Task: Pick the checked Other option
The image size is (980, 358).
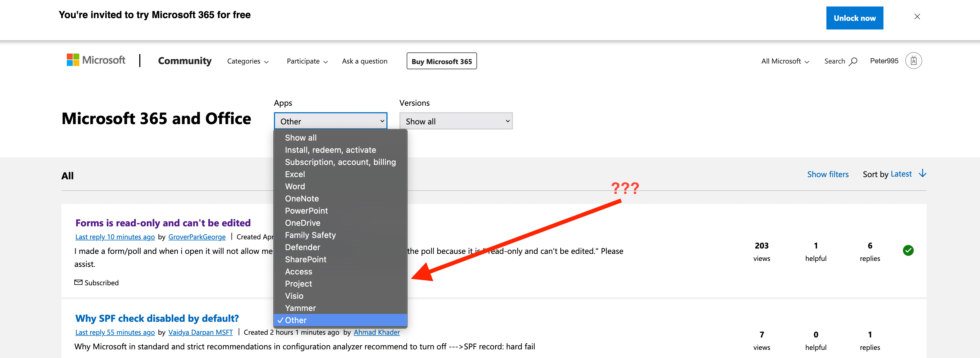Action: (x=296, y=320)
